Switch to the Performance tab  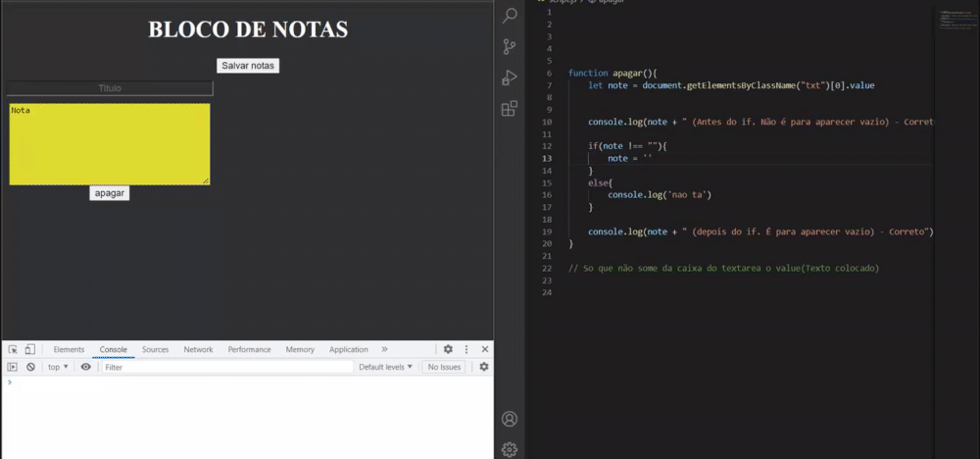pyautogui.click(x=249, y=349)
